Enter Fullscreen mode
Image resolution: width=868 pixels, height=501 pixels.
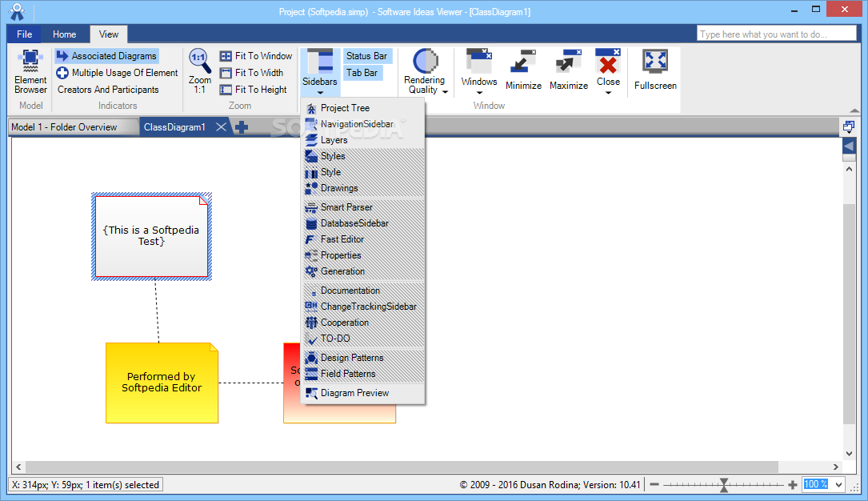pos(655,70)
